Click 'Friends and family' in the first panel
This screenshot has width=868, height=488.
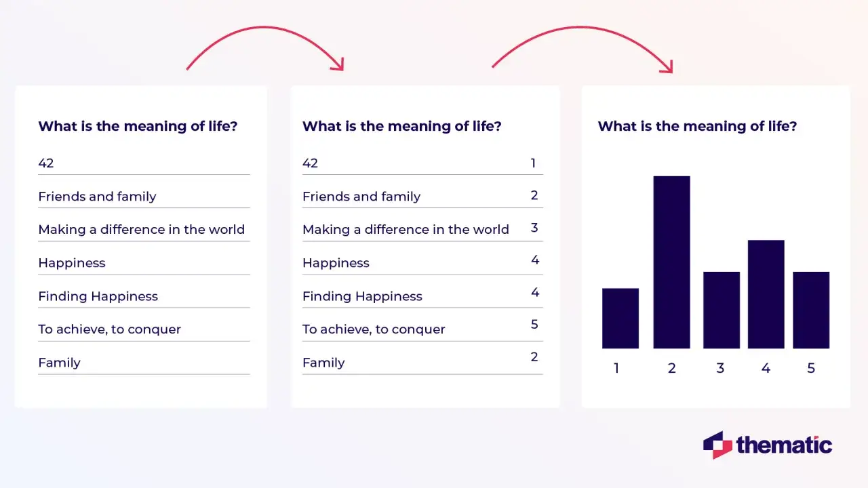point(97,197)
